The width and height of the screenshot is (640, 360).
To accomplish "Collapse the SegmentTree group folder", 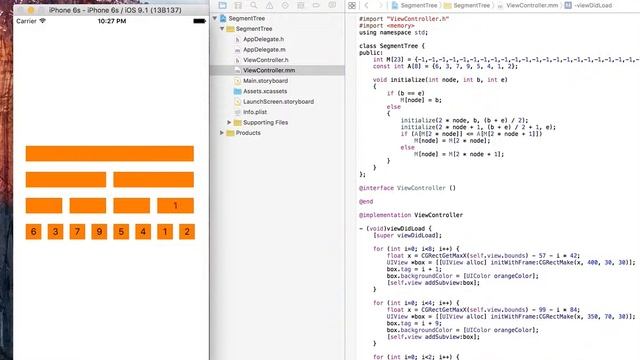I will 222,29.
